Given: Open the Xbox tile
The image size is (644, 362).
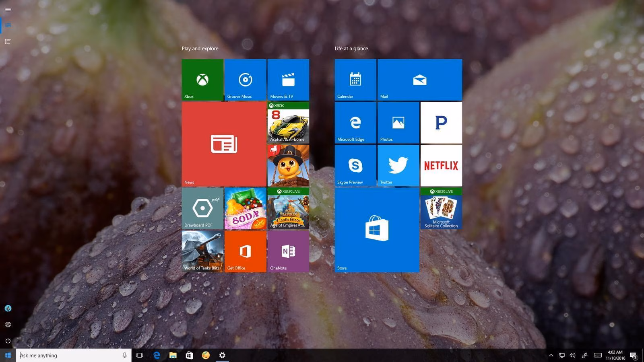Looking at the screenshot, I should point(202,80).
